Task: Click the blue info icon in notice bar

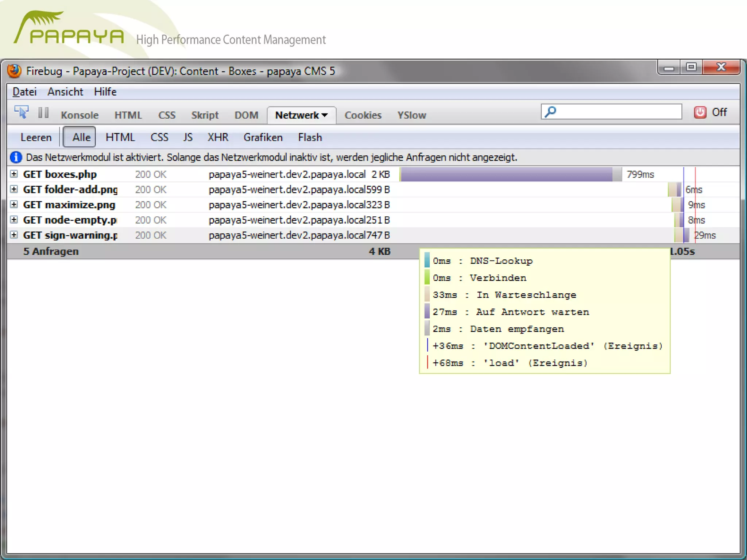Action: click(16, 158)
